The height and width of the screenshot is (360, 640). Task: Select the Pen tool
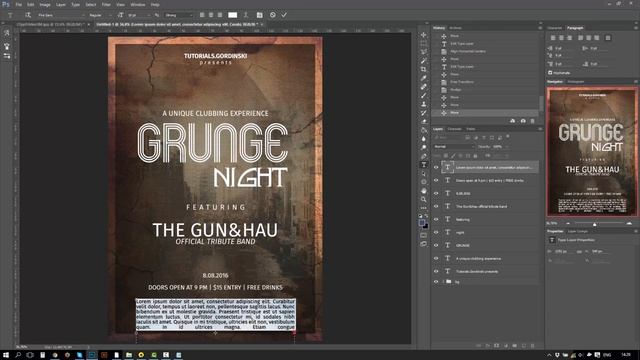[424, 156]
